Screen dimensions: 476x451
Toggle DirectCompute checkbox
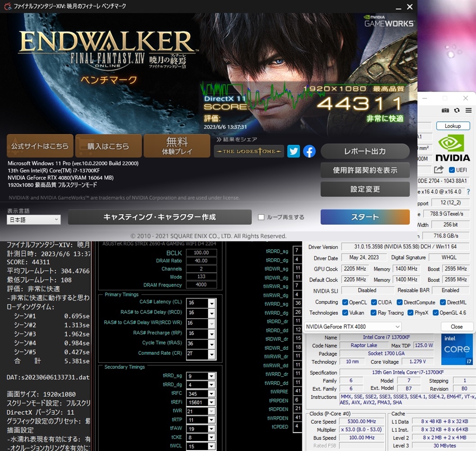[x=399, y=302]
